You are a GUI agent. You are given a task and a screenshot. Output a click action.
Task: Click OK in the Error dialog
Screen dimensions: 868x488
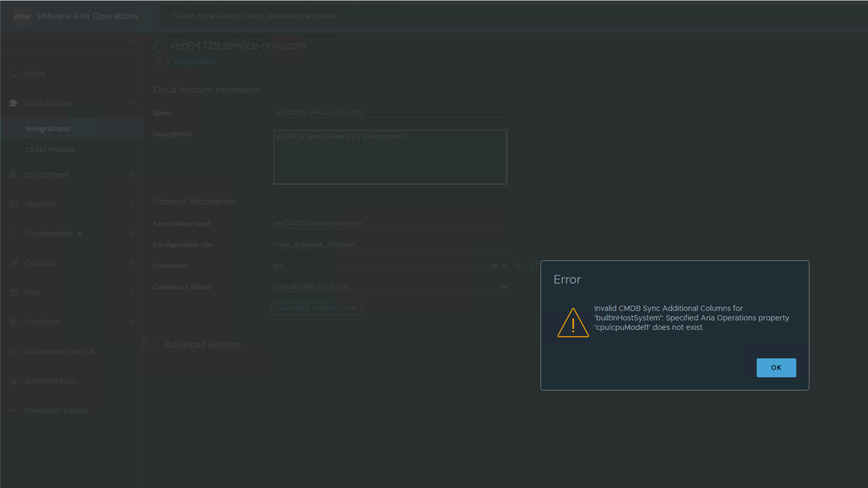click(776, 367)
